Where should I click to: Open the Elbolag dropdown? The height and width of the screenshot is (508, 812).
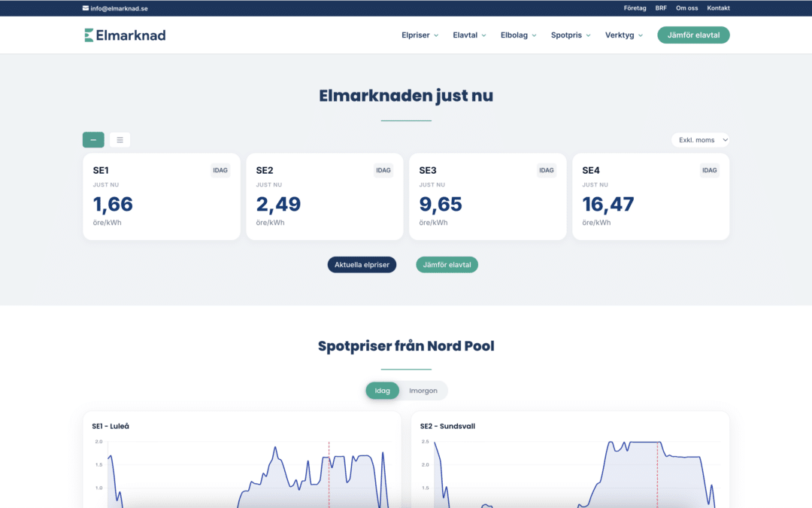coord(517,35)
